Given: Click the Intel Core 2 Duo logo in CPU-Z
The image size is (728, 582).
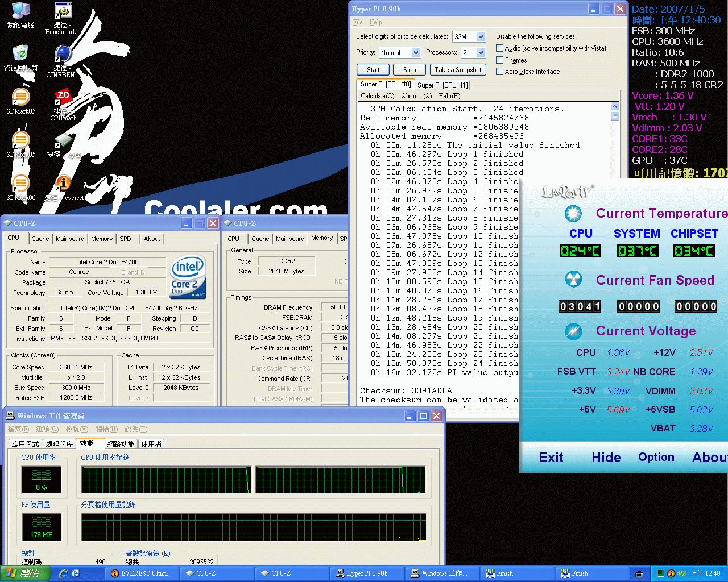Looking at the screenshot, I should click(188, 277).
